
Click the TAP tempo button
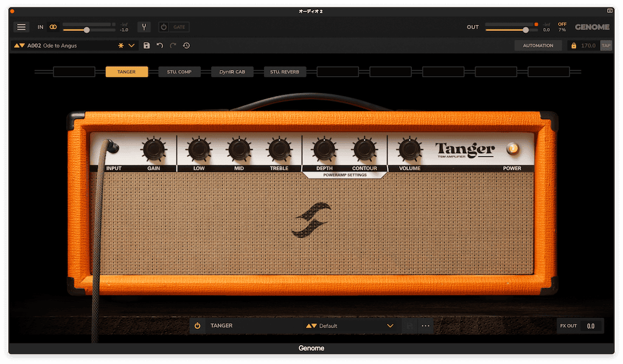(606, 46)
